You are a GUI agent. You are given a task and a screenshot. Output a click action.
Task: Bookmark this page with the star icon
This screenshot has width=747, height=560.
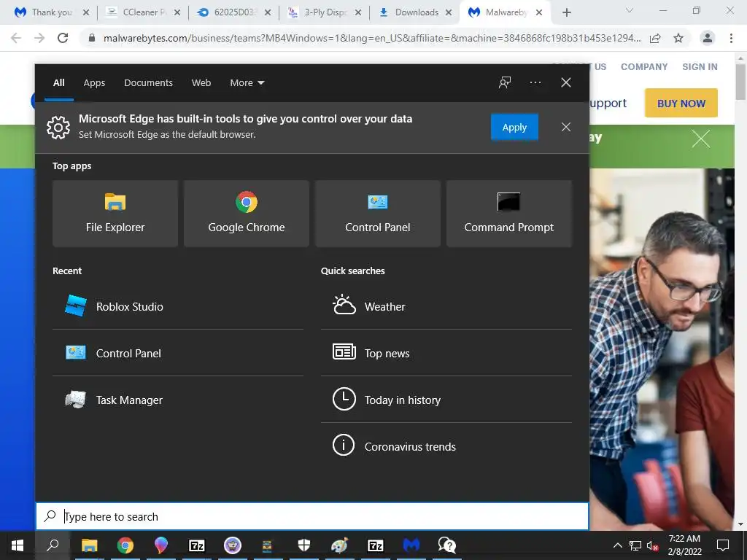pos(678,38)
